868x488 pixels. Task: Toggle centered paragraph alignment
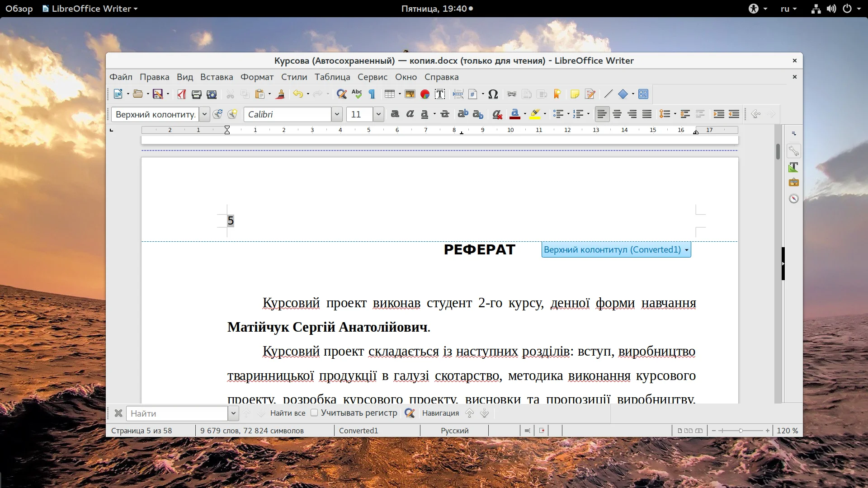pos(617,114)
